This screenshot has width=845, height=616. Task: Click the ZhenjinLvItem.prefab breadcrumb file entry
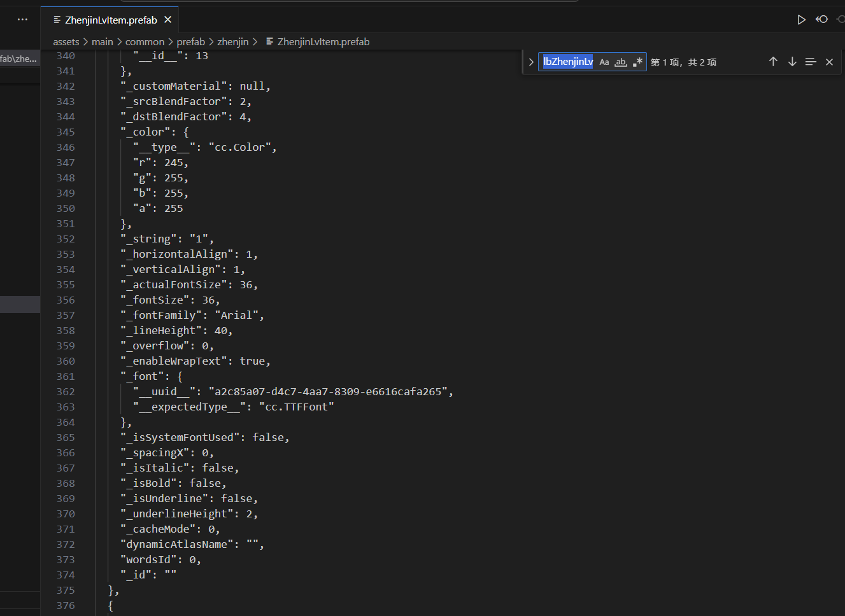tap(323, 42)
